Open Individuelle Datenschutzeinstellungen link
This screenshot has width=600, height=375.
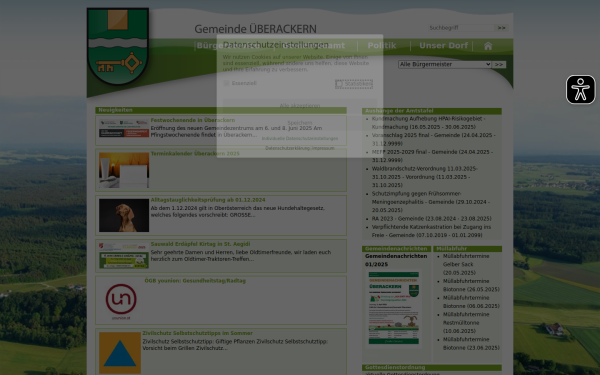pos(300,139)
